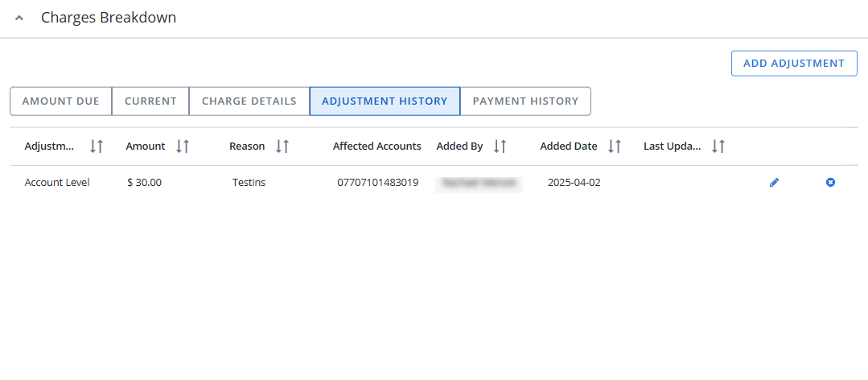Select the Adjustment History tab
The height and width of the screenshot is (380, 868).
coord(385,101)
